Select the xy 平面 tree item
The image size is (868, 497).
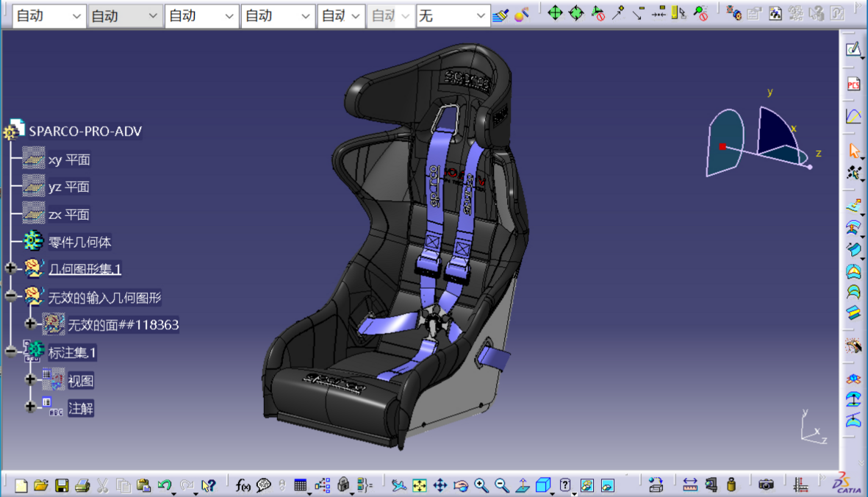pos(68,160)
